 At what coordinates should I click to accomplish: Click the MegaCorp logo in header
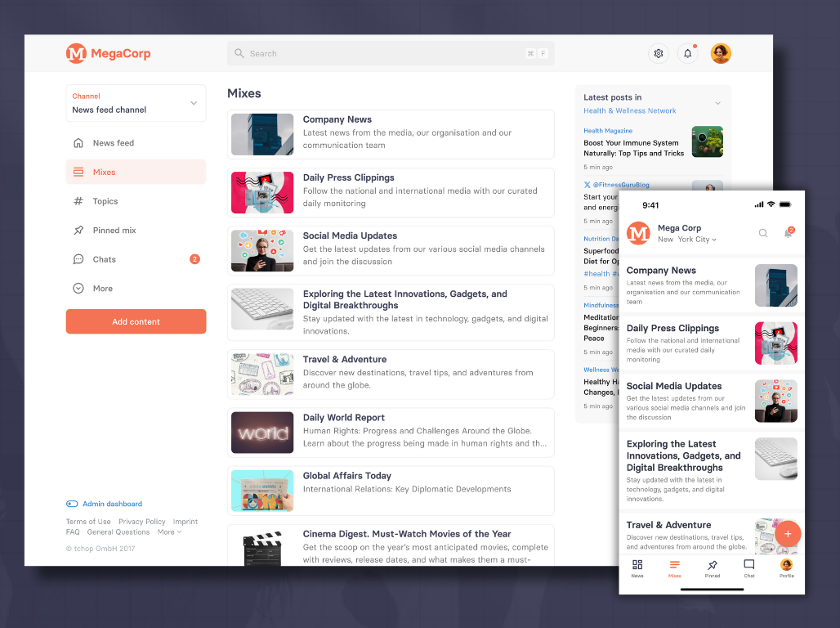point(109,54)
